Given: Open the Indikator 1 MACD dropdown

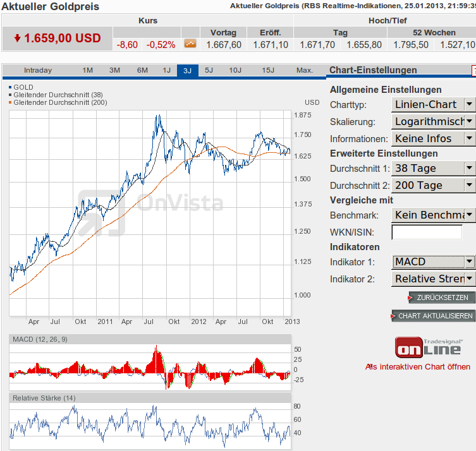Looking at the screenshot, I should (434, 262).
